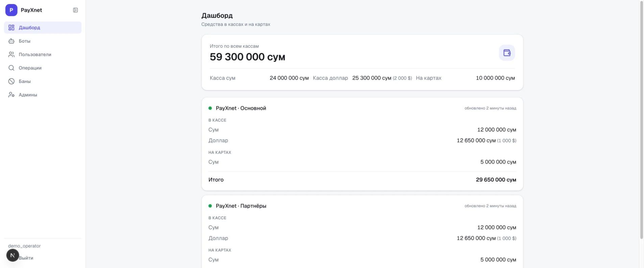Click the demo_operator username
Screen dimensions: 644x268
(x=24, y=246)
